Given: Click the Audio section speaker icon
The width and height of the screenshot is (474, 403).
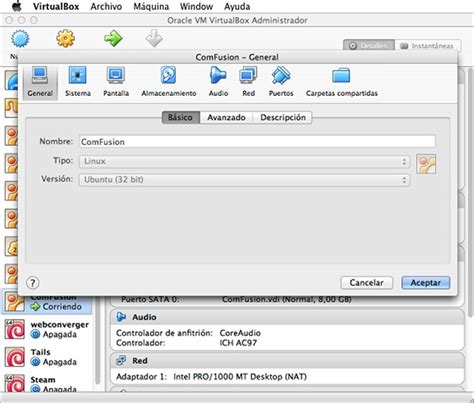Looking at the screenshot, I should (121, 317).
